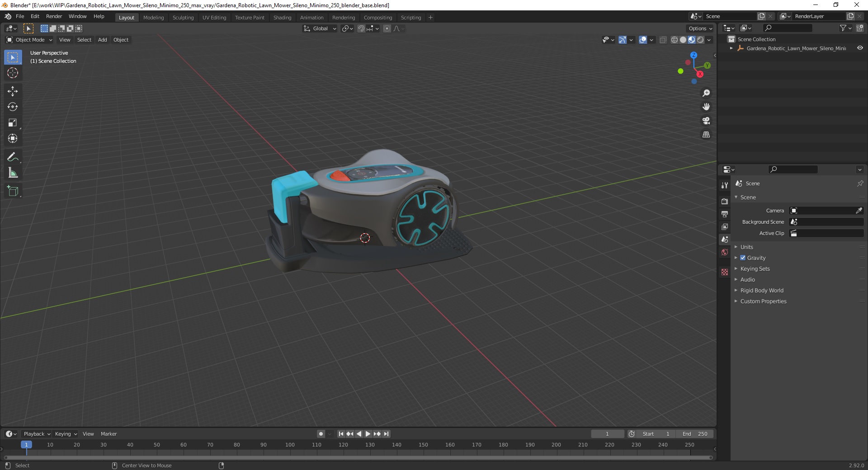Toggle the Gravity checkbox
Viewport: 868px width, 470px height.
(743, 258)
